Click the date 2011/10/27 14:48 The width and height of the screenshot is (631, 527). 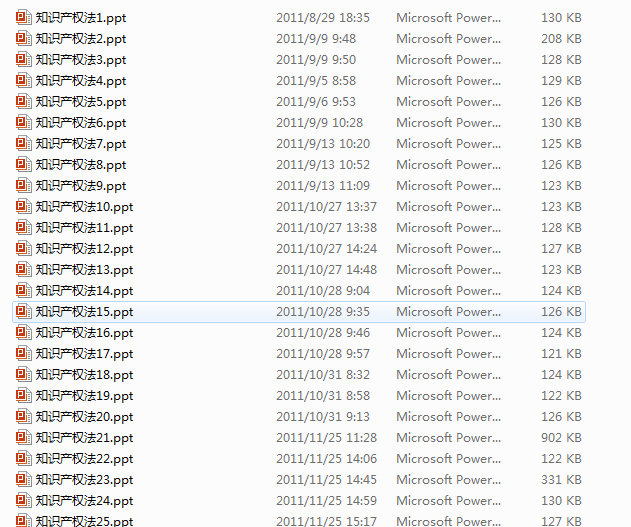(326, 270)
